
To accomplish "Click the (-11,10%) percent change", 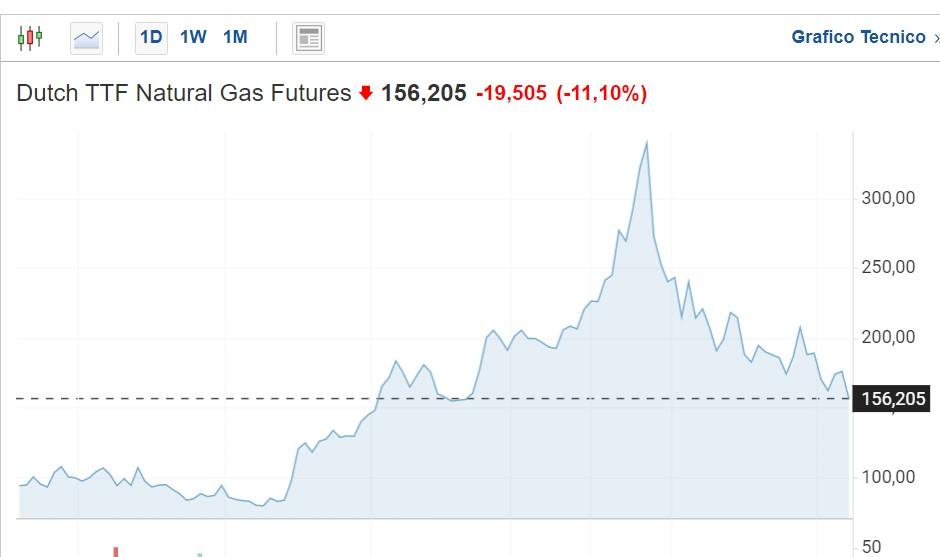I will tap(602, 93).
